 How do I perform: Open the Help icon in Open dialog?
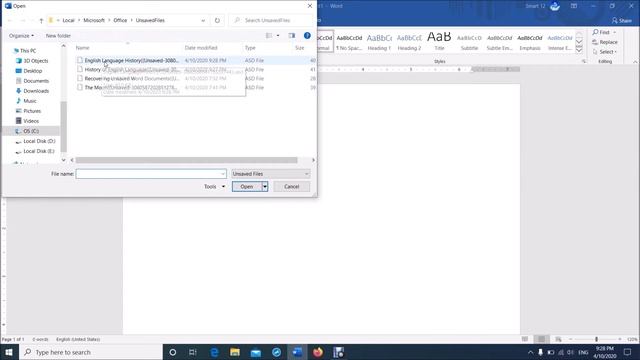point(307,36)
